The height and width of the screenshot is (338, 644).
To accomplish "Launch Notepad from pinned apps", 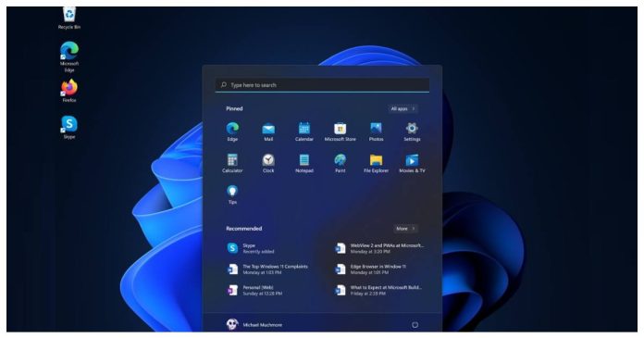I will pyautogui.click(x=304, y=163).
